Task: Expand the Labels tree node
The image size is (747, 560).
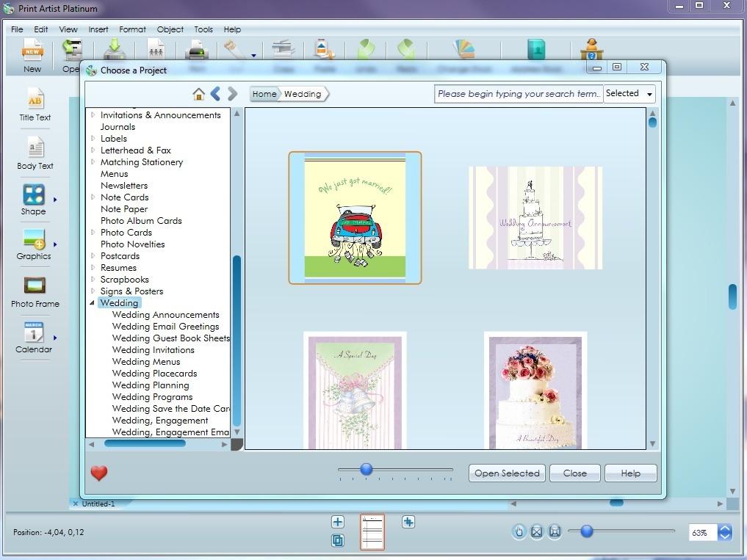Action: click(93, 138)
